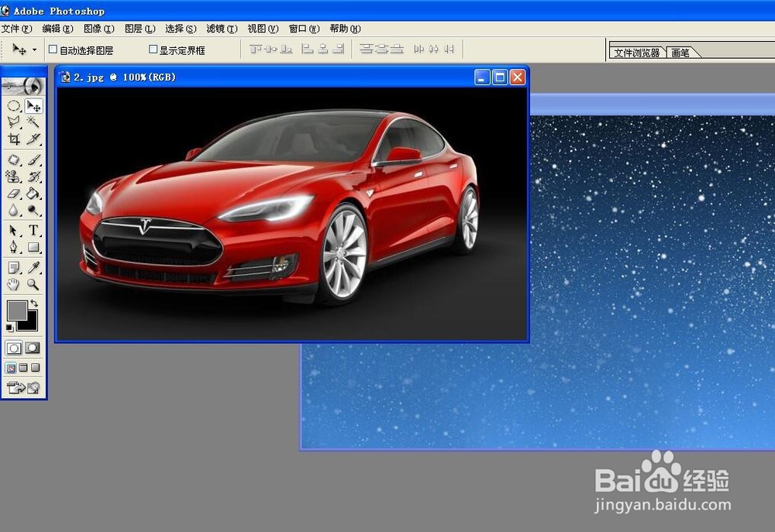Open the Move tool preset dropdown arrow
775x532 pixels.
(x=34, y=50)
